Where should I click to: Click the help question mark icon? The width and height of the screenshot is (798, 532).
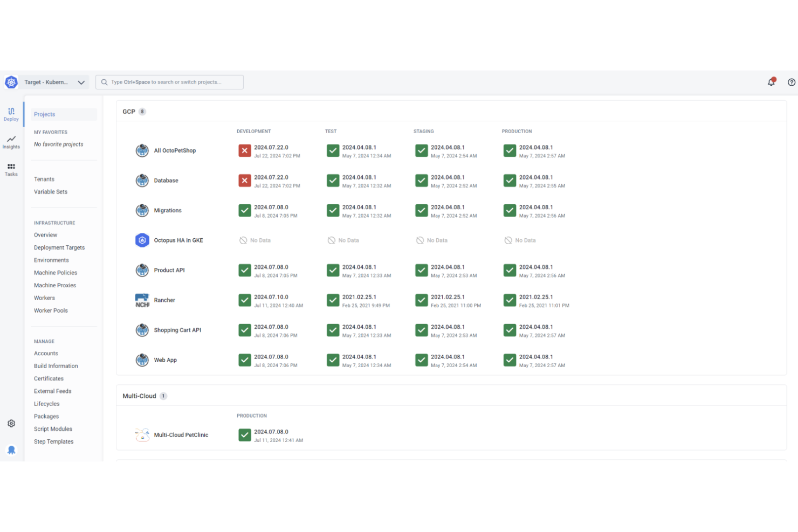tap(791, 82)
